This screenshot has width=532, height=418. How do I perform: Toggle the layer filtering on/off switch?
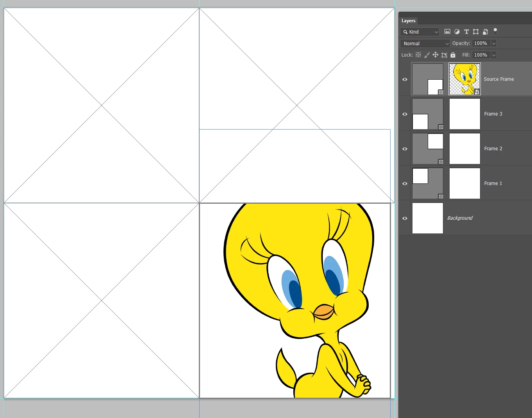point(495,31)
